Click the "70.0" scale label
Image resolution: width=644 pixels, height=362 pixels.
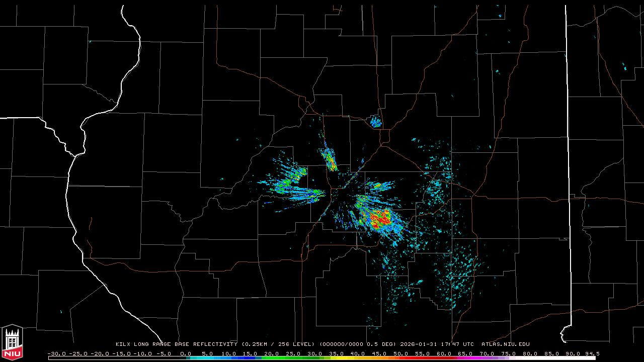click(x=488, y=353)
